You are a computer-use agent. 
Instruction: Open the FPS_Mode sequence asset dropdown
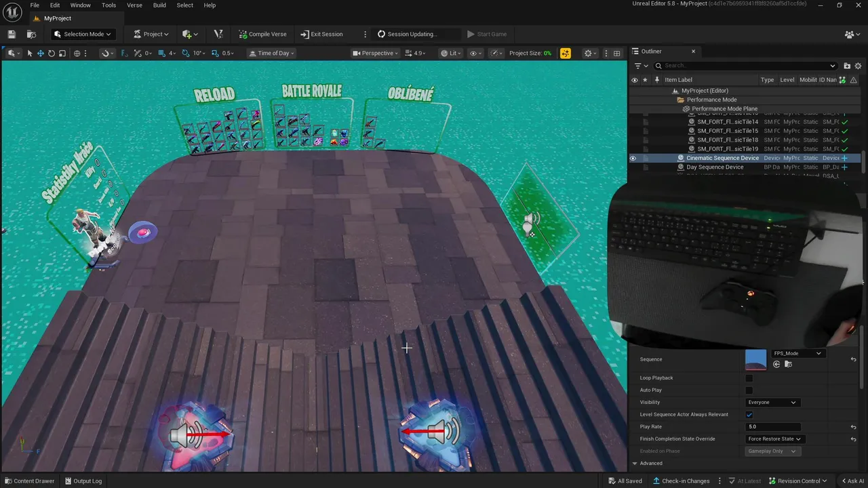click(797, 353)
